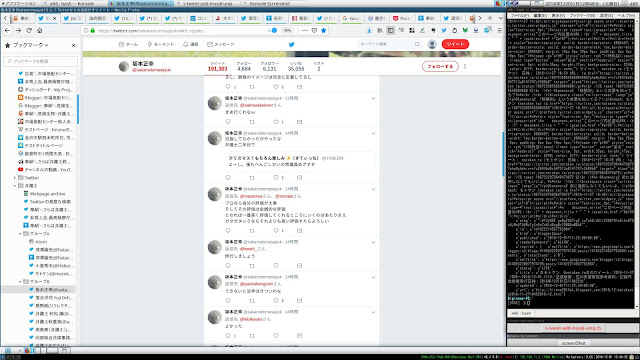
Task: Open the フォロワー 6,131 stat
Action: coord(269,67)
